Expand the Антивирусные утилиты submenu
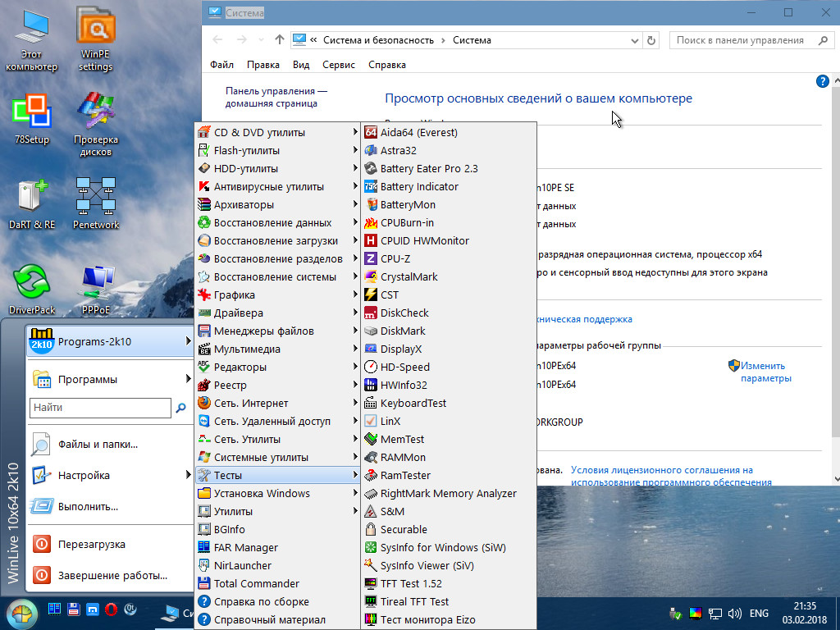840x630 pixels. pyautogui.click(x=268, y=186)
